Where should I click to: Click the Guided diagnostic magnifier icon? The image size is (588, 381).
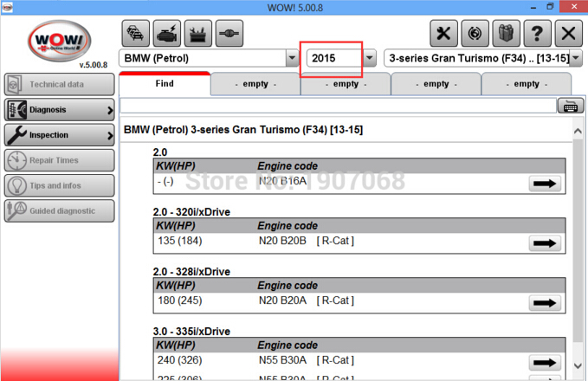point(16,210)
